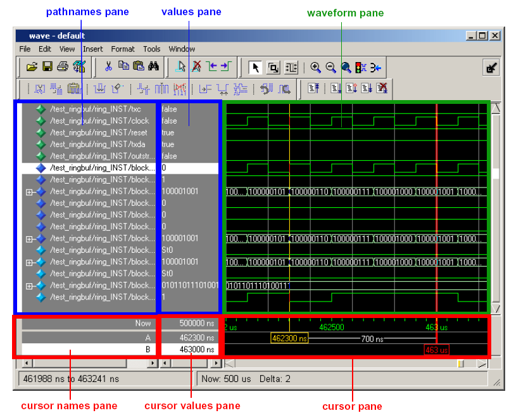Viewport: 521px width, 420px height.
Task: Click the first expanded-time icon with up arrow
Action: click(x=313, y=88)
